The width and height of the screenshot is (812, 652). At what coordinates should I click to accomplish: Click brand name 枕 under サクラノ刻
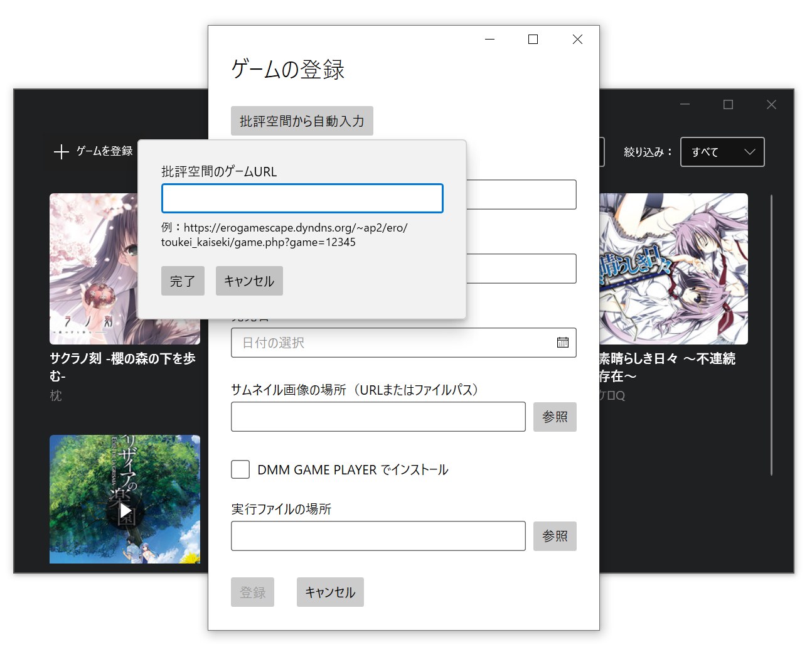(56, 395)
